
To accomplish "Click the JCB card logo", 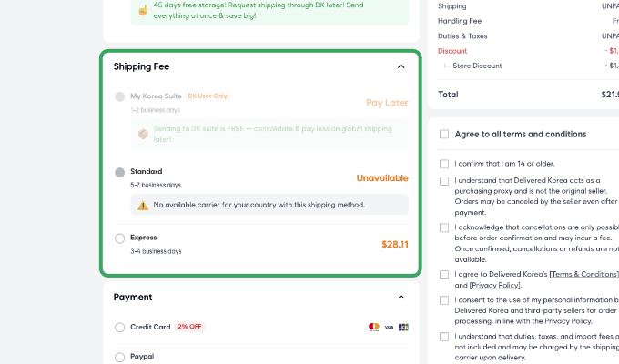I will [403, 327].
